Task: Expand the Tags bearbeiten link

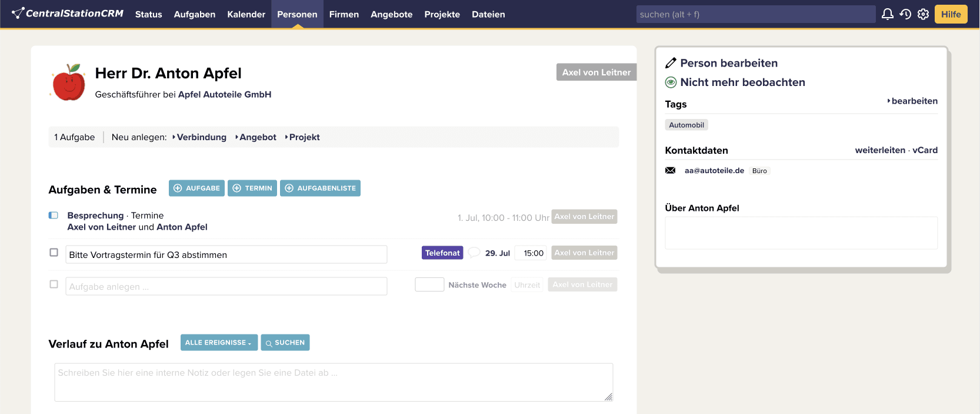Action: click(x=914, y=101)
